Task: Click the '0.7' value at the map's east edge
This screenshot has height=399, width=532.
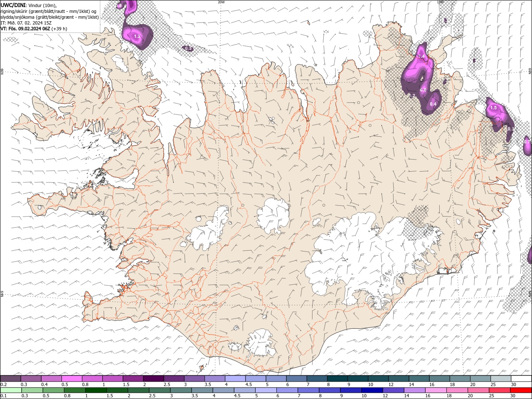Action: (527, 142)
